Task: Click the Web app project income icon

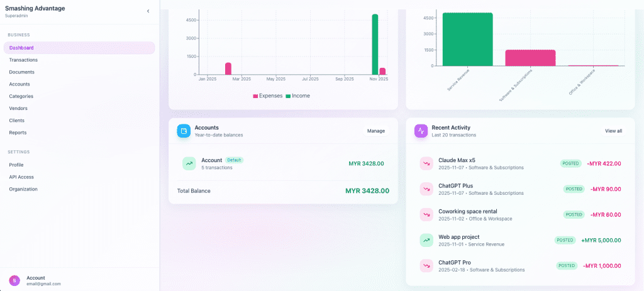Action: [x=426, y=240]
